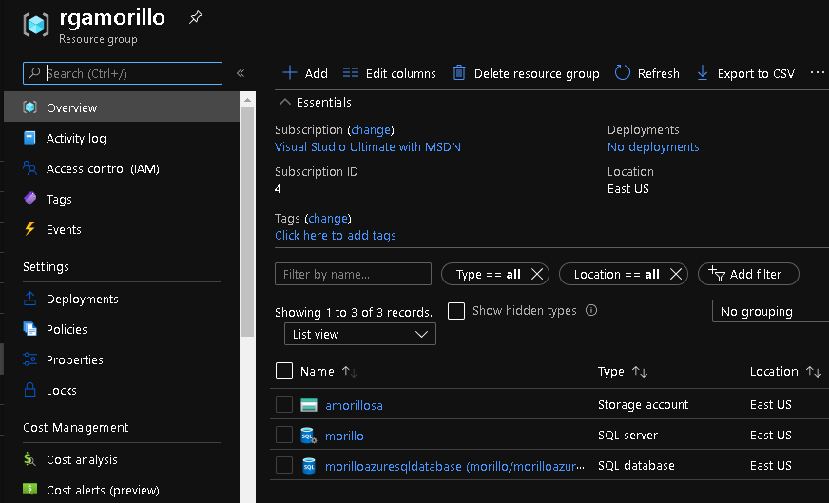
Task: Select the morilloazuresqldatabase row checkbox
Action: click(x=284, y=465)
